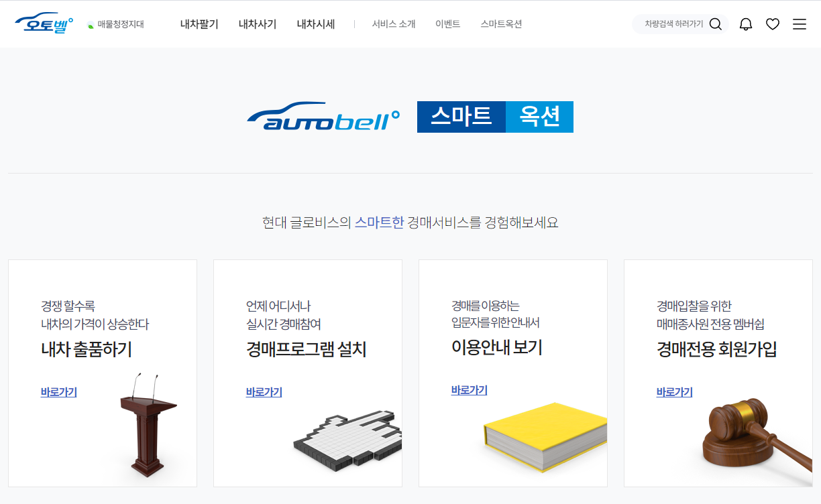This screenshot has width=821, height=504.
Task: Open the hamburger menu icon
Action: pos(799,23)
